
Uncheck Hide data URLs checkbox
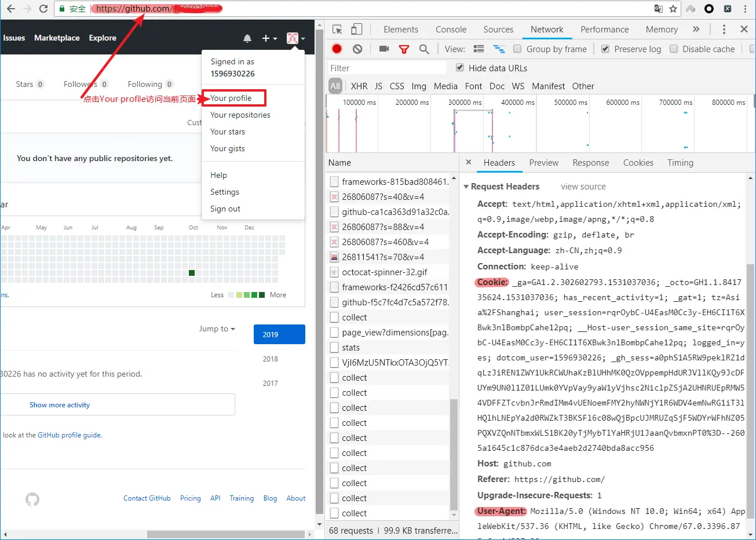(x=460, y=68)
